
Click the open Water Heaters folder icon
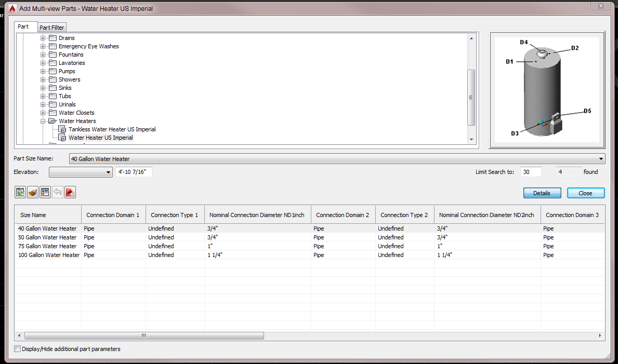(x=52, y=121)
